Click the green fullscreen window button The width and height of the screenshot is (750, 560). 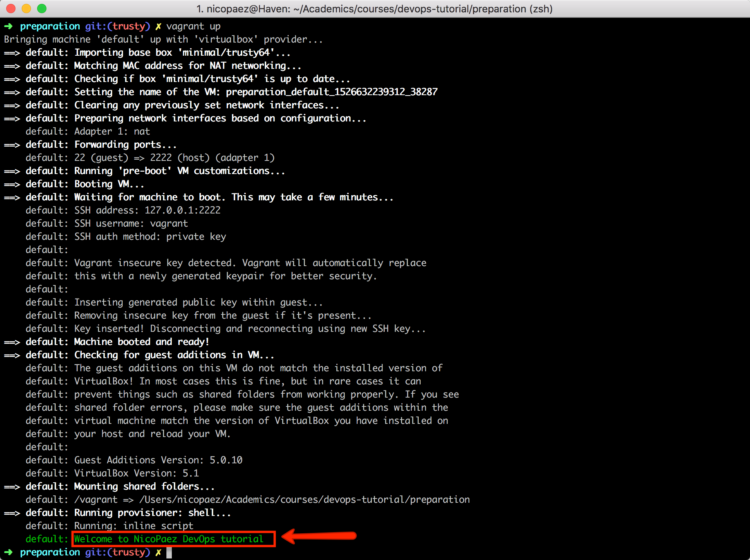point(42,9)
